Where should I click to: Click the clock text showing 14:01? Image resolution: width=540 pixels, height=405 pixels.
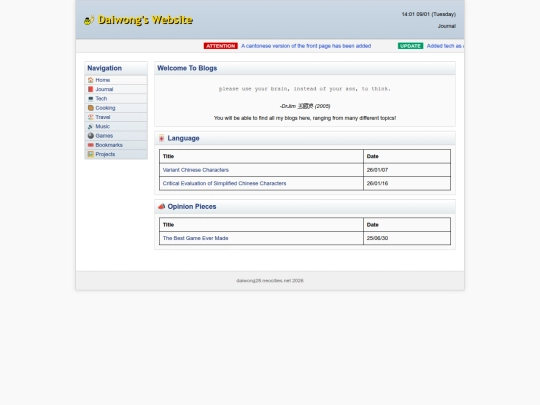click(428, 14)
